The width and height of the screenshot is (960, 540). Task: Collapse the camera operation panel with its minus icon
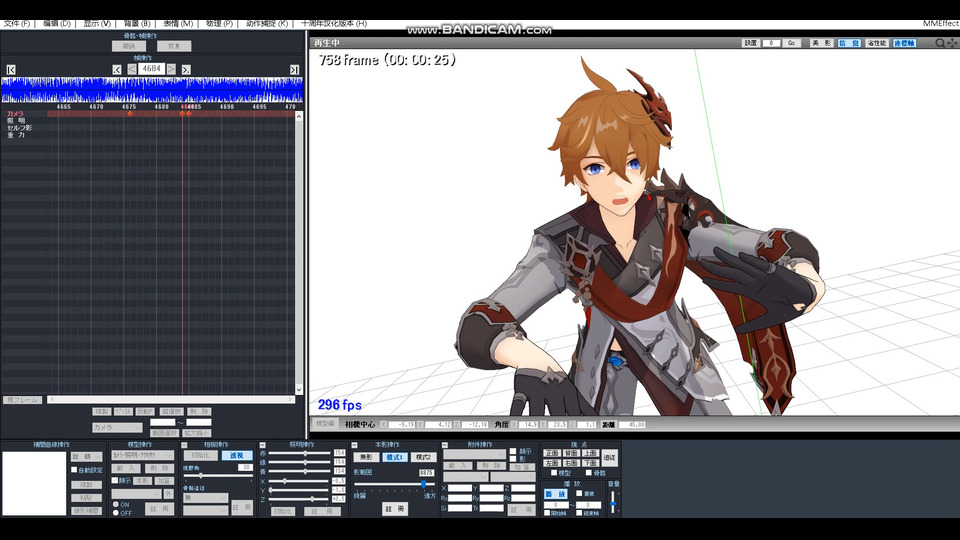click(184, 445)
